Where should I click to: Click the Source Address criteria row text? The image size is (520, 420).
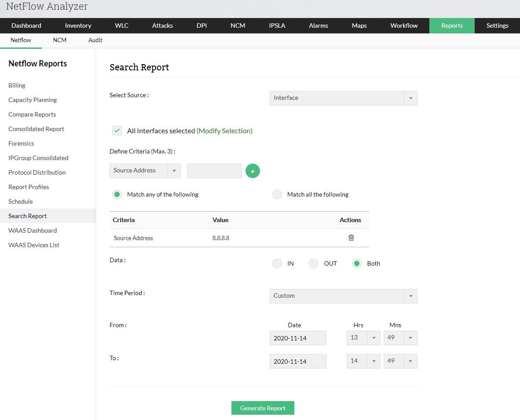pos(133,238)
